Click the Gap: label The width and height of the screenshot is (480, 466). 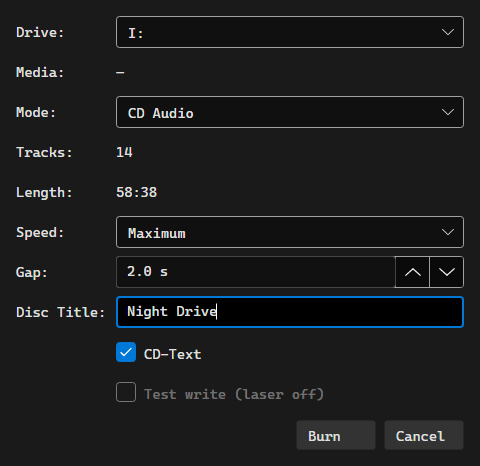pyautogui.click(x=32, y=273)
